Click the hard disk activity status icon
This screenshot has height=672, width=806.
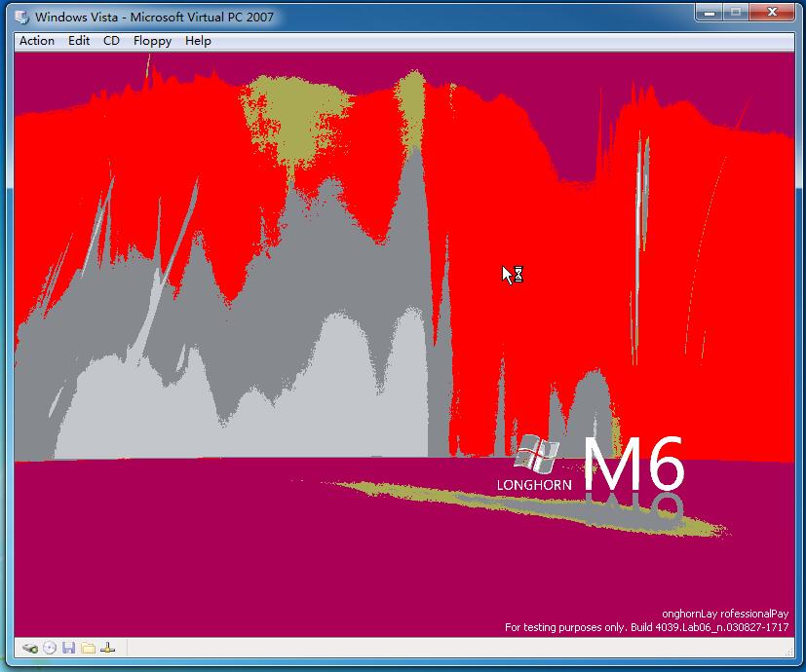point(30,648)
